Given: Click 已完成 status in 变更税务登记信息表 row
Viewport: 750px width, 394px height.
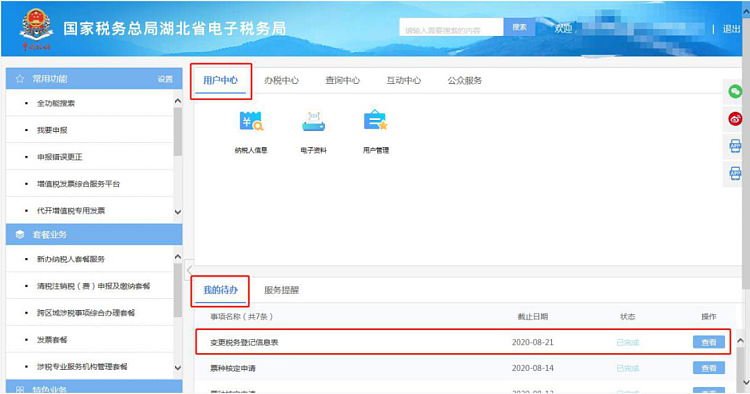Looking at the screenshot, I should (x=628, y=342).
